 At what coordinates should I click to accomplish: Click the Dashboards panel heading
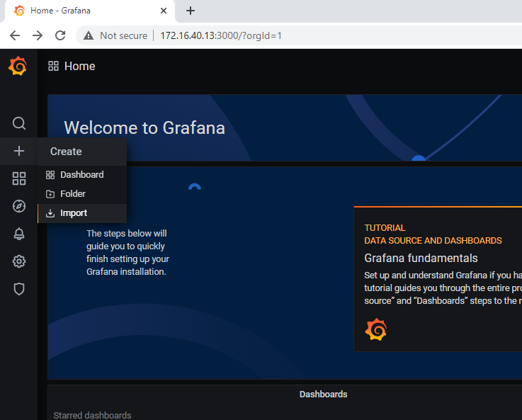click(x=323, y=395)
